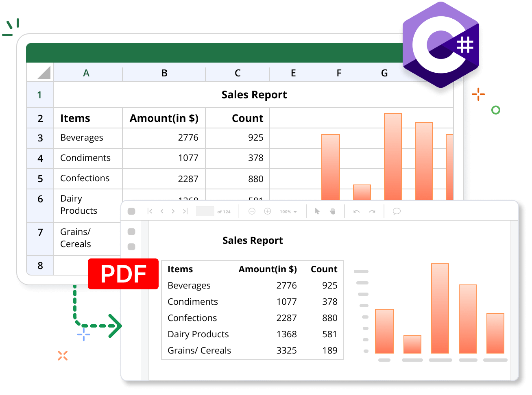Go to the next PDF page
Screen dimensions: 532x395
pyautogui.click(x=173, y=211)
